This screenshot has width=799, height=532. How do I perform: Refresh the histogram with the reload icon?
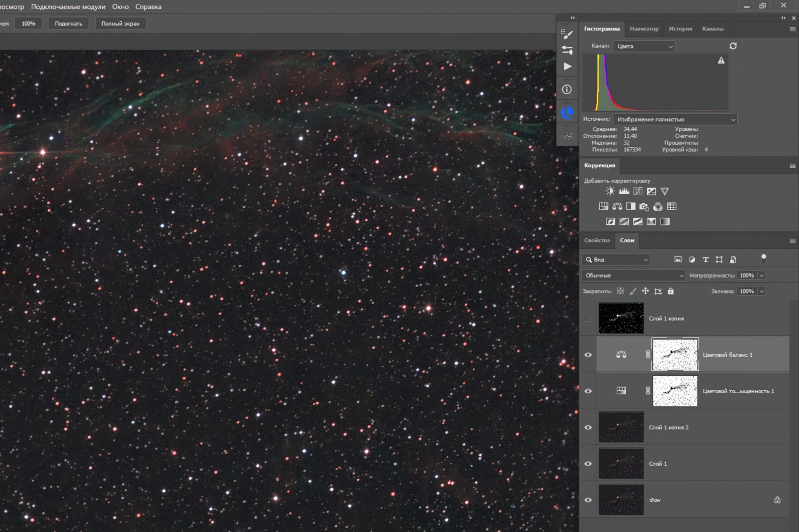point(733,46)
